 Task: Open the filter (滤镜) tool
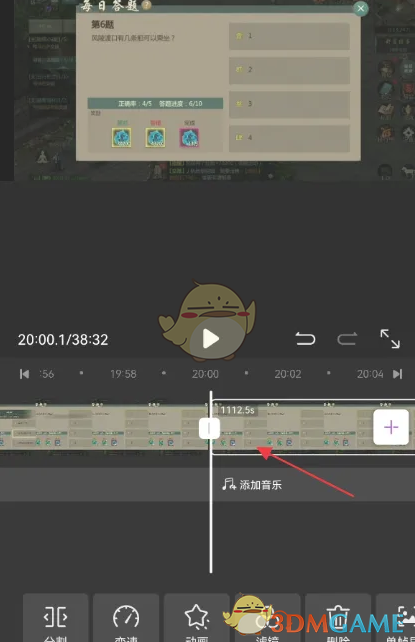point(267,618)
